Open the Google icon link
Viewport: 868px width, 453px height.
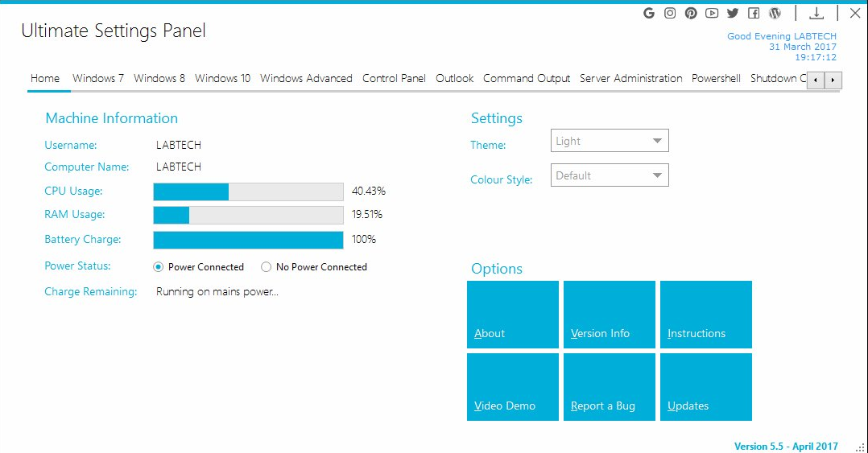click(649, 13)
